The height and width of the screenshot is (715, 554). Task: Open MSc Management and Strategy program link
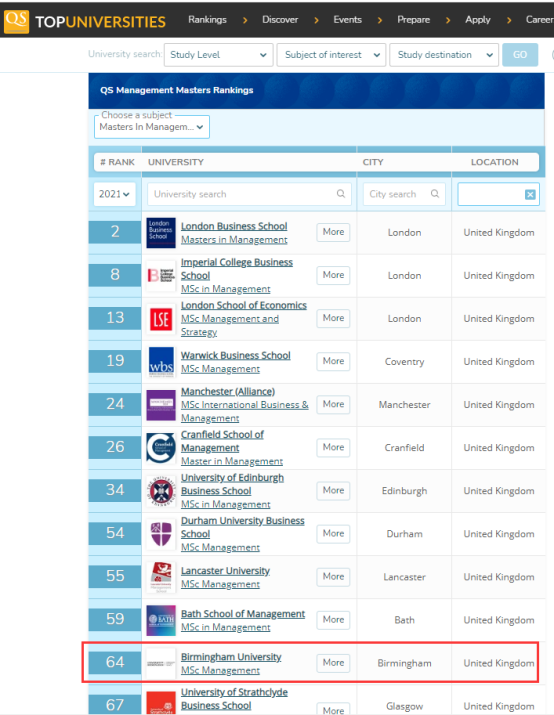click(230, 325)
